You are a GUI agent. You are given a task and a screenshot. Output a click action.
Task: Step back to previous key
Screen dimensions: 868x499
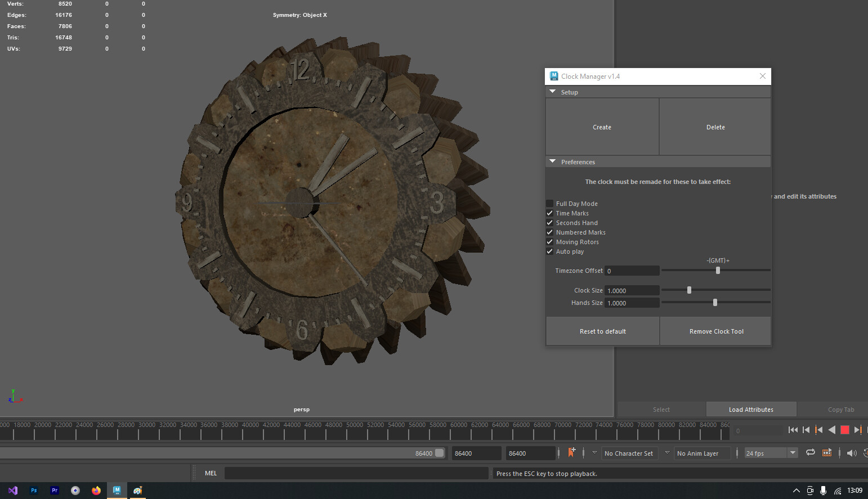click(x=819, y=430)
